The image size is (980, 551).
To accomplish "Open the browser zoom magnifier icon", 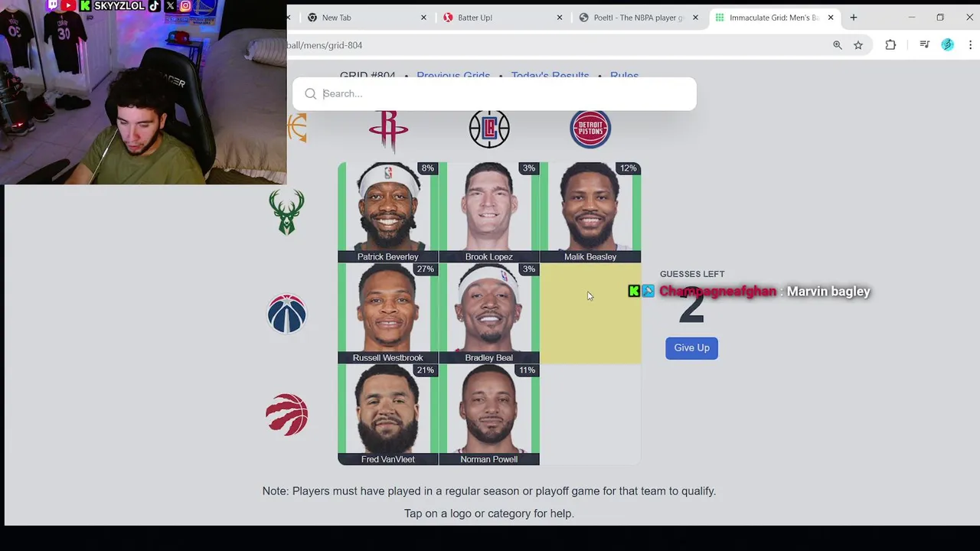I will click(x=838, y=45).
